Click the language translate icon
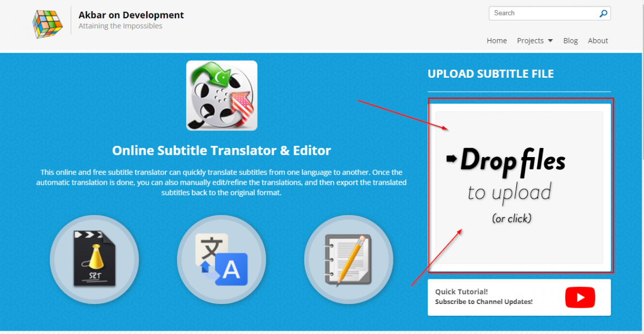644x334 pixels. coord(222,259)
